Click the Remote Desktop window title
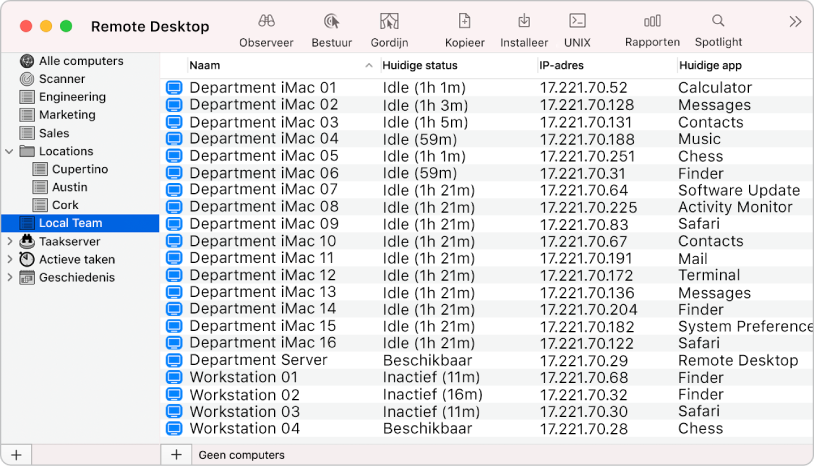This screenshot has width=814, height=468. (150, 26)
